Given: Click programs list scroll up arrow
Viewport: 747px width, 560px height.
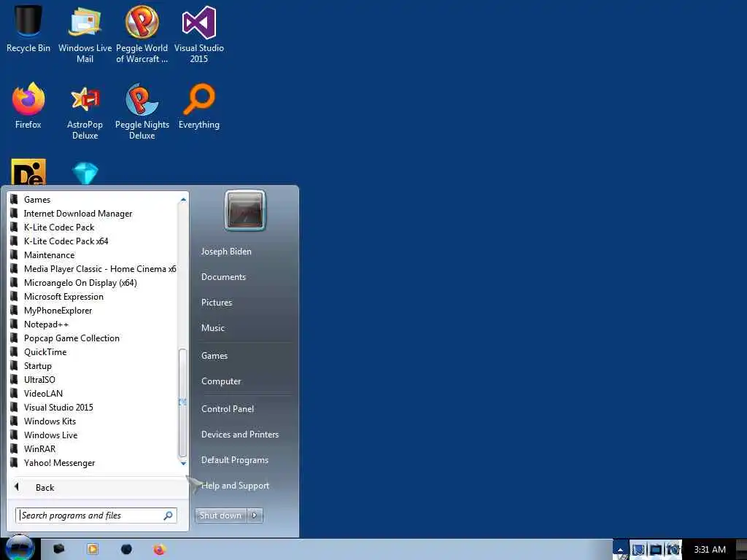Looking at the screenshot, I should pos(183,200).
